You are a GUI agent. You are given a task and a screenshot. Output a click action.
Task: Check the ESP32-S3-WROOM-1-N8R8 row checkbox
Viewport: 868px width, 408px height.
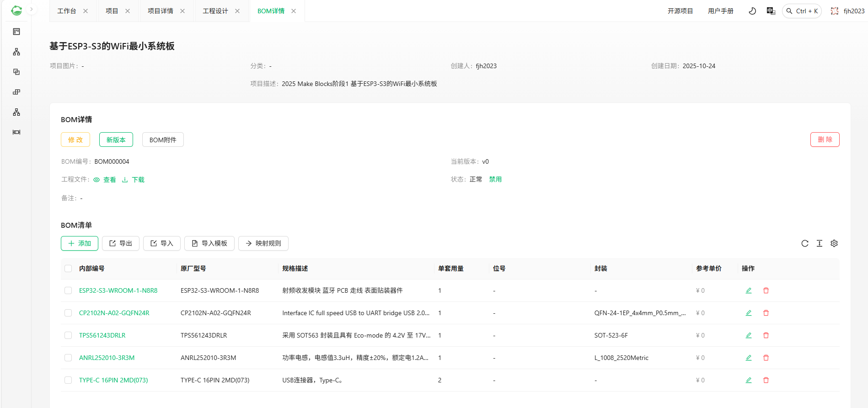click(x=68, y=290)
